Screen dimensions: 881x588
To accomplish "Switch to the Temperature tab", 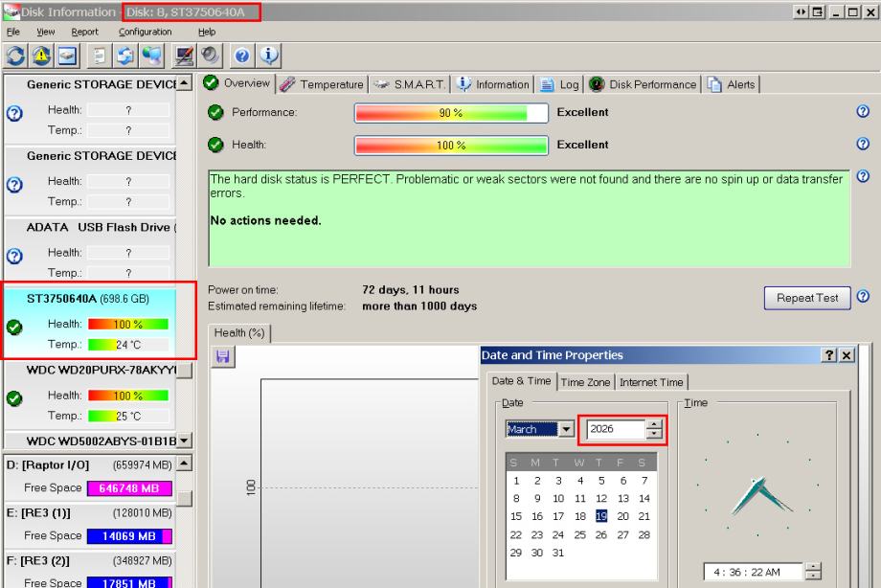I will click(323, 84).
